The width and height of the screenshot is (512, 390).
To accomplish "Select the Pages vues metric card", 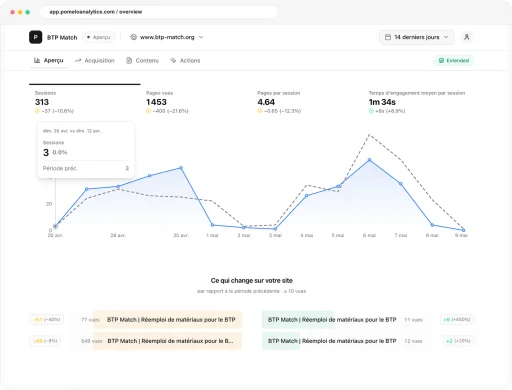I will (x=196, y=101).
